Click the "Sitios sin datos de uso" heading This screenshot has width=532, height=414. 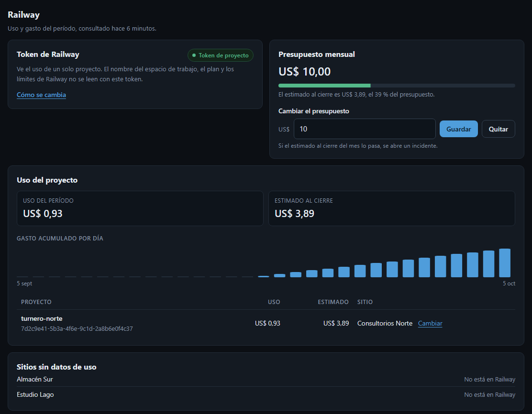pyautogui.click(x=56, y=367)
